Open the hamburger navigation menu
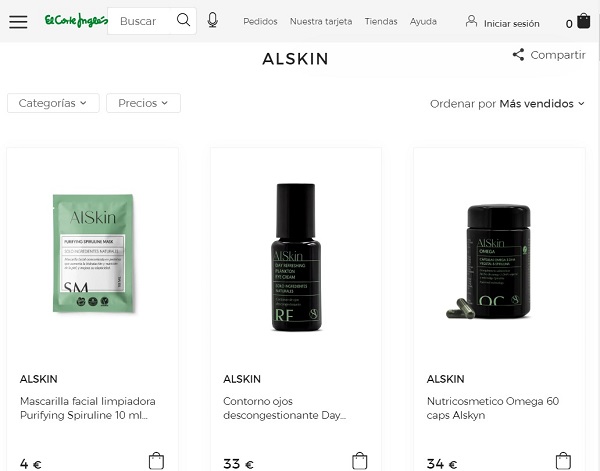 (18, 22)
